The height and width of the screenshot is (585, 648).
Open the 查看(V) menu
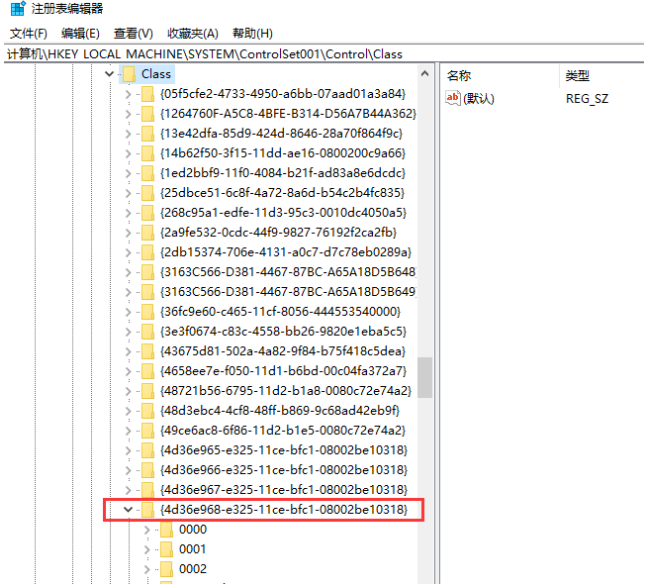point(133,34)
